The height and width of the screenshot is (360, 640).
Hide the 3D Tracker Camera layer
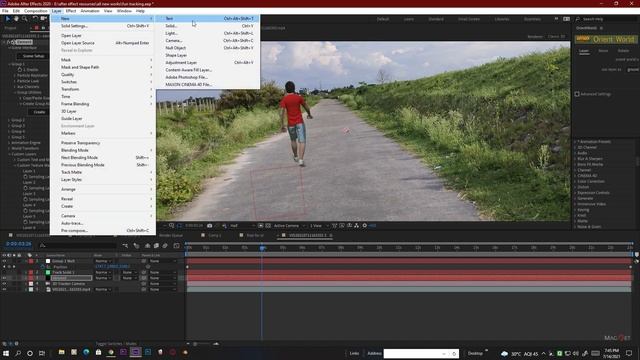click(4, 284)
